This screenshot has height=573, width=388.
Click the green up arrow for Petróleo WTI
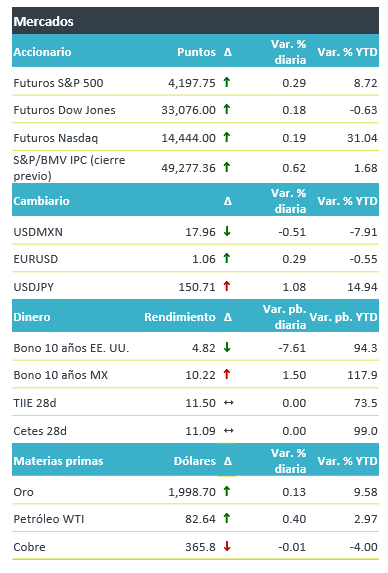coord(227,518)
